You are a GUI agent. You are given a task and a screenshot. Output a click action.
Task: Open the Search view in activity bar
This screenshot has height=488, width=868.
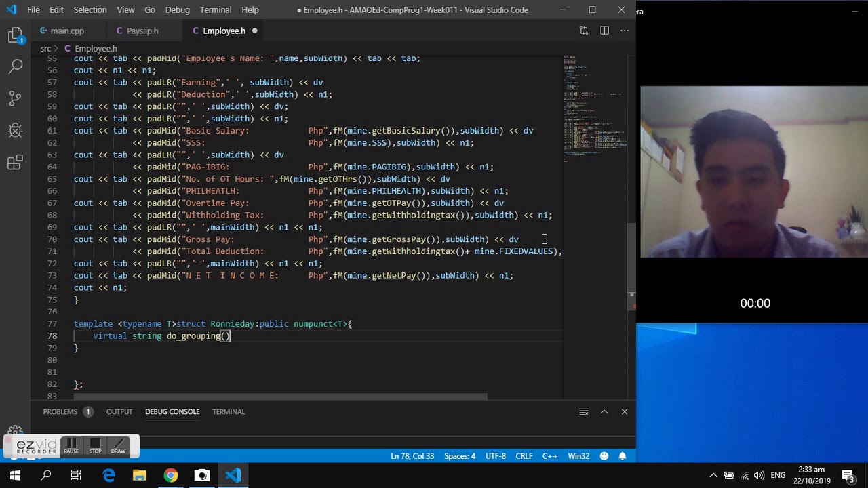pyautogui.click(x=15, y=66)
